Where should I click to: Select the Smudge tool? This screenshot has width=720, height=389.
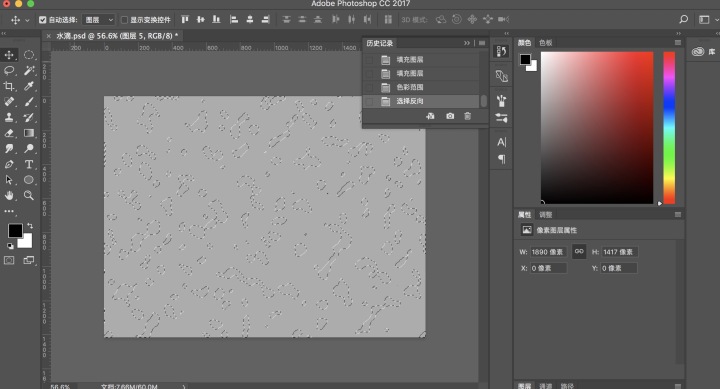(9, 148)
